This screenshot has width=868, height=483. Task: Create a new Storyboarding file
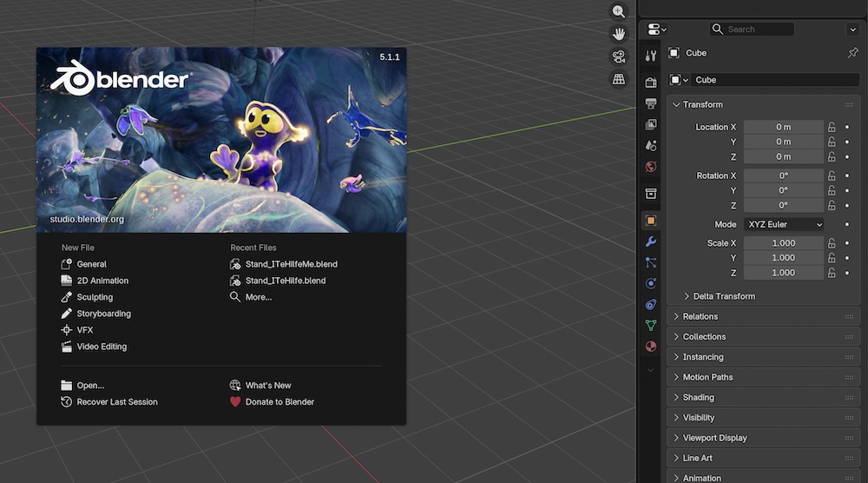point(95,314)
